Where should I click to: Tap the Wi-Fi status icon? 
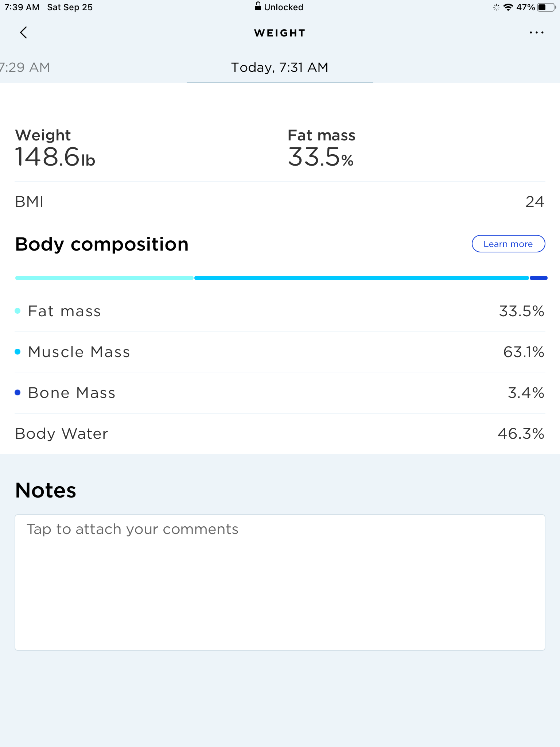(508, 7)
